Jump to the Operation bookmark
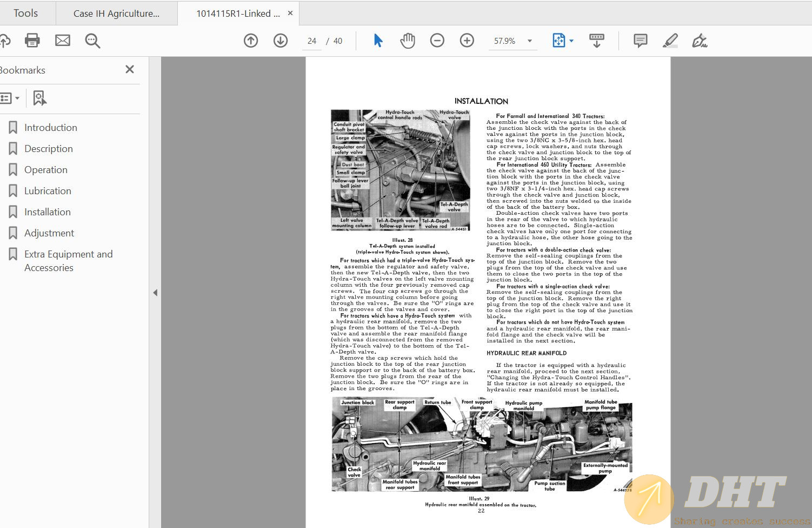Viewport: 812px width, 528px height. [46, 170]
